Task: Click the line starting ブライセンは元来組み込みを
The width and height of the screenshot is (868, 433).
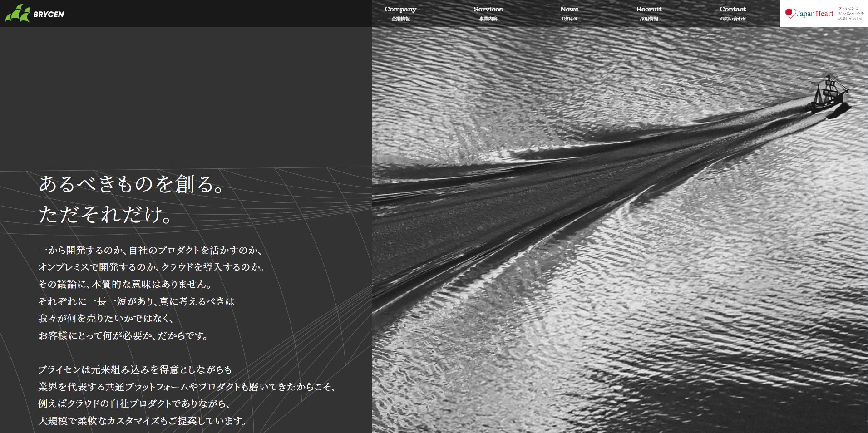Action: click(x=135, y=369)
